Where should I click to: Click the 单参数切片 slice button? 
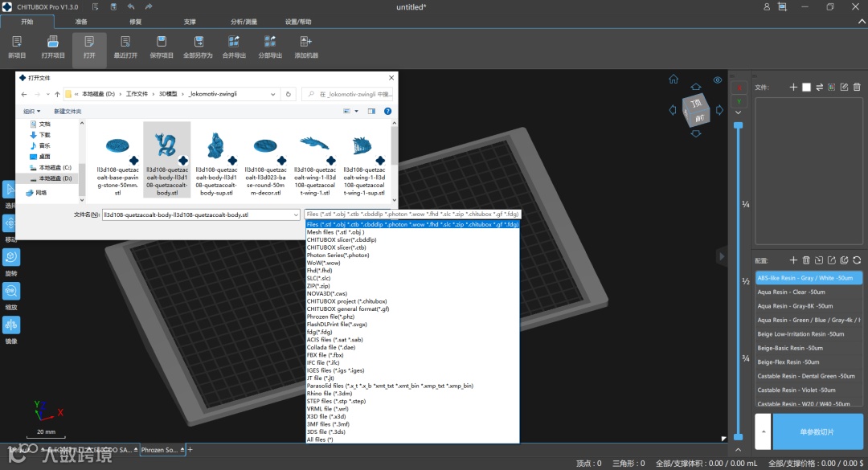pyautogui.click(x=817, y=432)
